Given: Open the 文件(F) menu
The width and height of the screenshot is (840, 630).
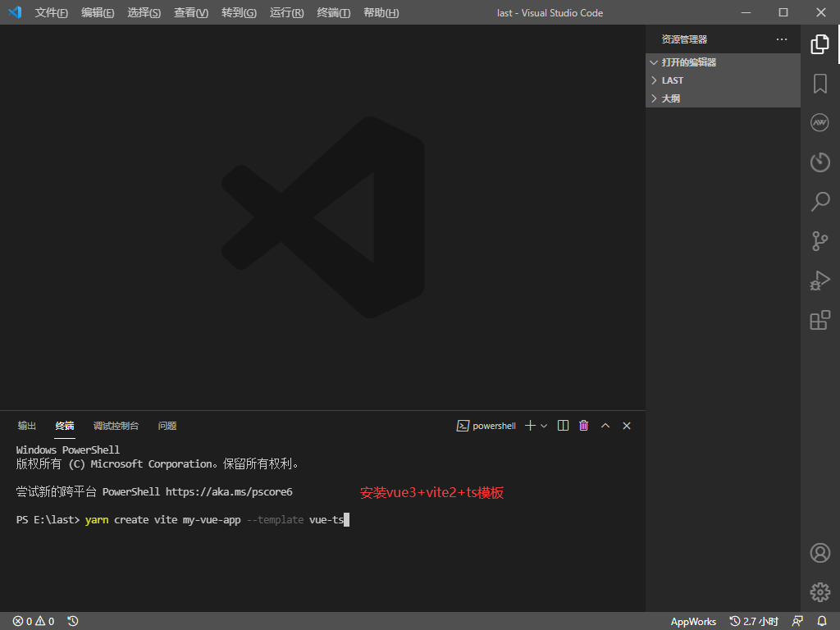Looking at the screenshot, I should [x=52, y=12].
